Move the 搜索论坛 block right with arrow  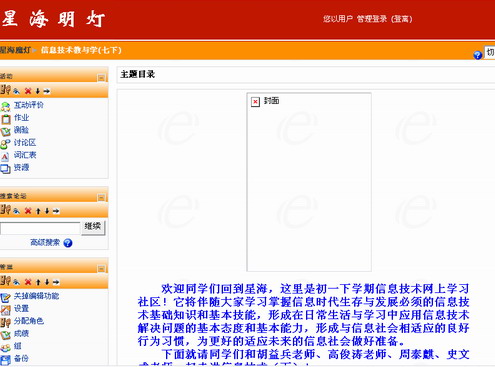coord(56,211)
